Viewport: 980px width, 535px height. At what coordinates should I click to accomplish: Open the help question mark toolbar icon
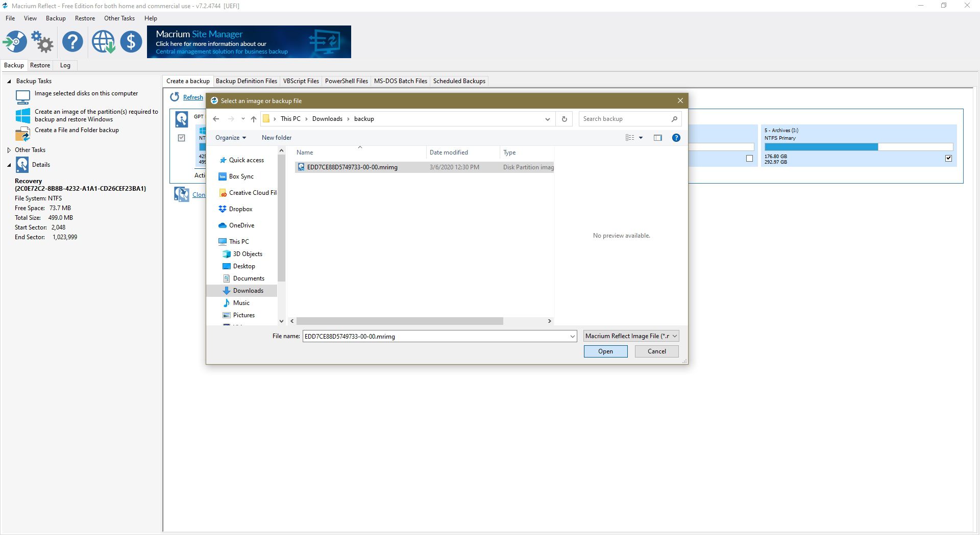coord(72,42)
